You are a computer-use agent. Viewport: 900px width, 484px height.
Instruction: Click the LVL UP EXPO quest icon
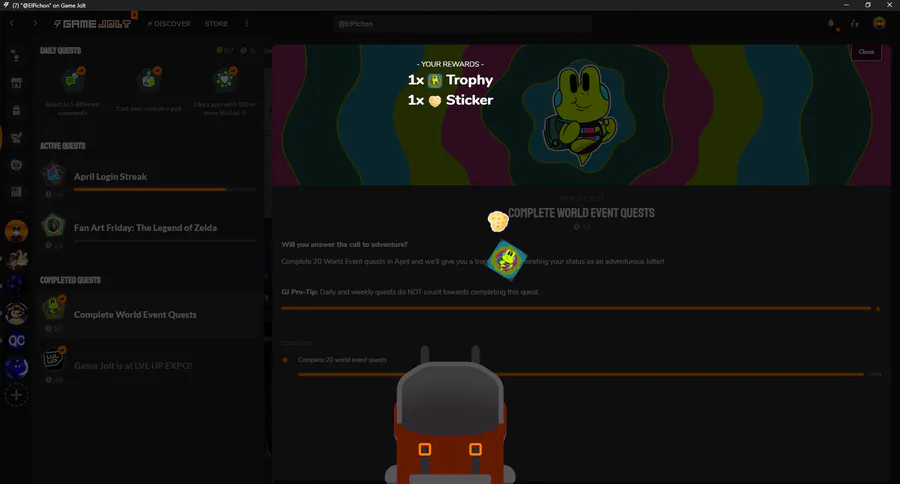point(53,359)
